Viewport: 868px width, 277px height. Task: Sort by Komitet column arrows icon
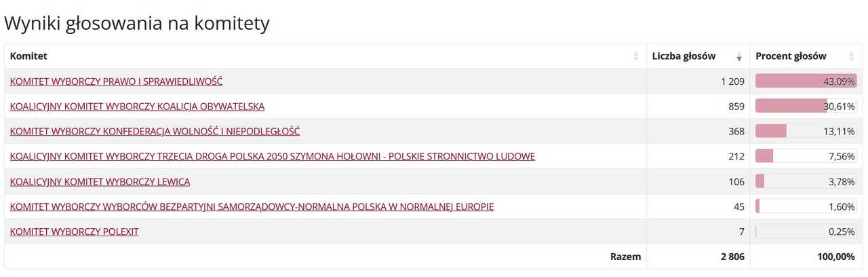coord(635,56)
